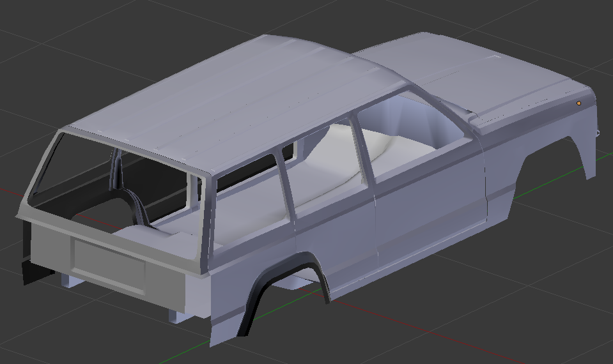The width and height of the screenshot is (613, 364).
Task: Click the orange origin dot on the hood
Action: point(578,103)
